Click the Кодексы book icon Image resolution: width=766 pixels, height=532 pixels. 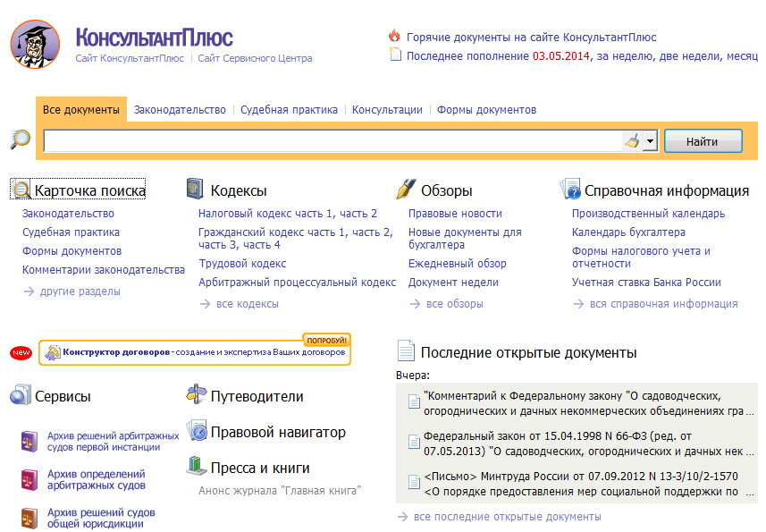click(195, 189)
